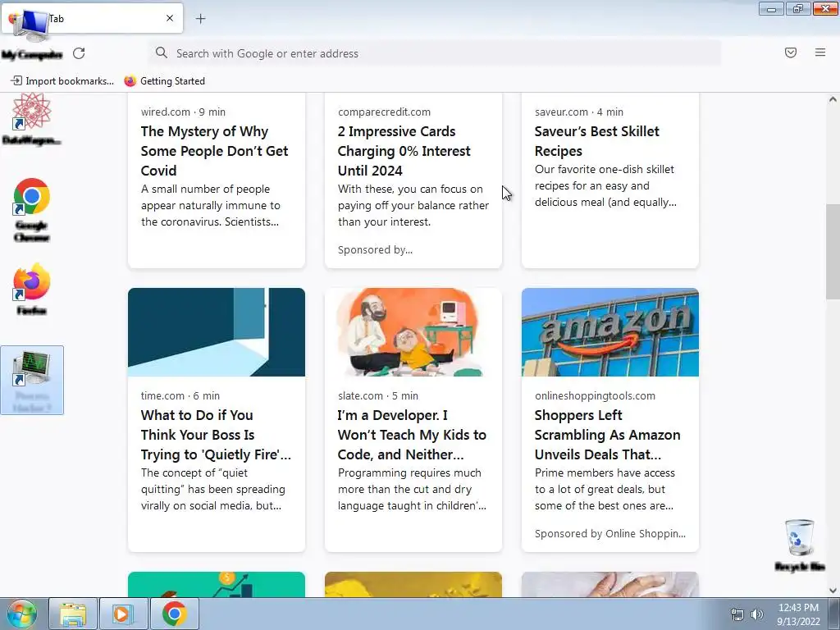Open 'What to Do if You Think Your Boss' article
This screenshot has height=630, width=840.
point(216,435)
